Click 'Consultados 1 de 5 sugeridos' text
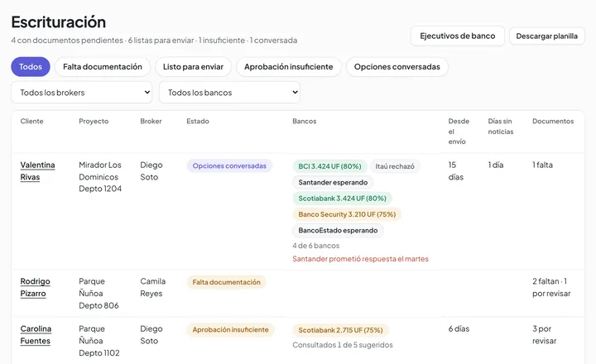596x364 pixels. point(343,345)
